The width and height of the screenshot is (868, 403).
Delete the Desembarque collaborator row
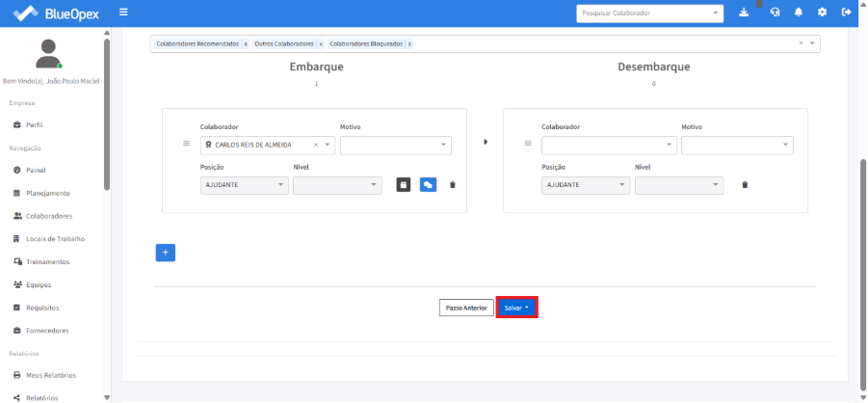pos(745,184)
